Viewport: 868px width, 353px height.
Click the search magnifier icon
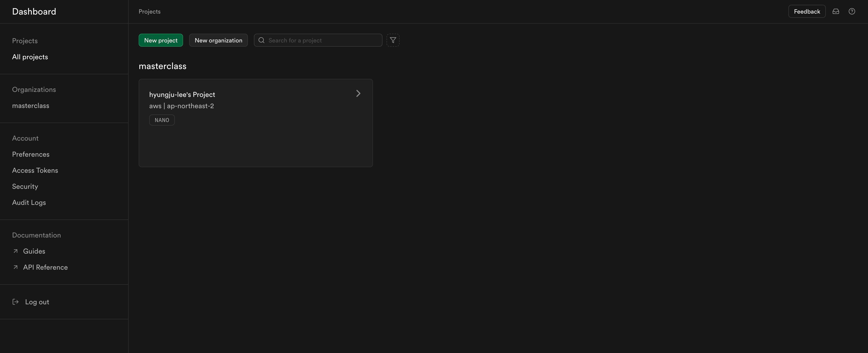tap(261, 40)
